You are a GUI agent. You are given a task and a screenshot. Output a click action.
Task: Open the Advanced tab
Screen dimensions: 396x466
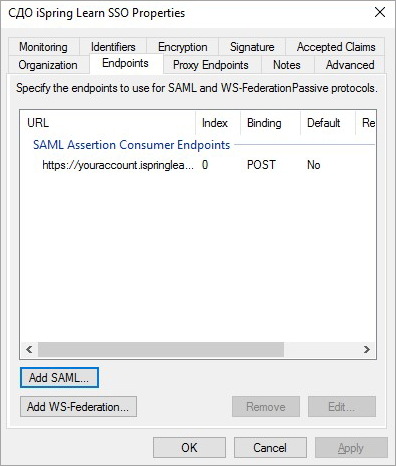350,65
